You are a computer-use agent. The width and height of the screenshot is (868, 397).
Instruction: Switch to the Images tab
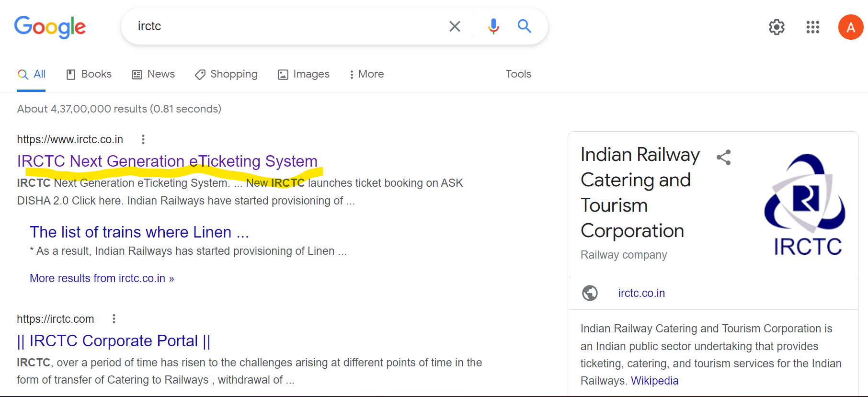coord(304,74)
